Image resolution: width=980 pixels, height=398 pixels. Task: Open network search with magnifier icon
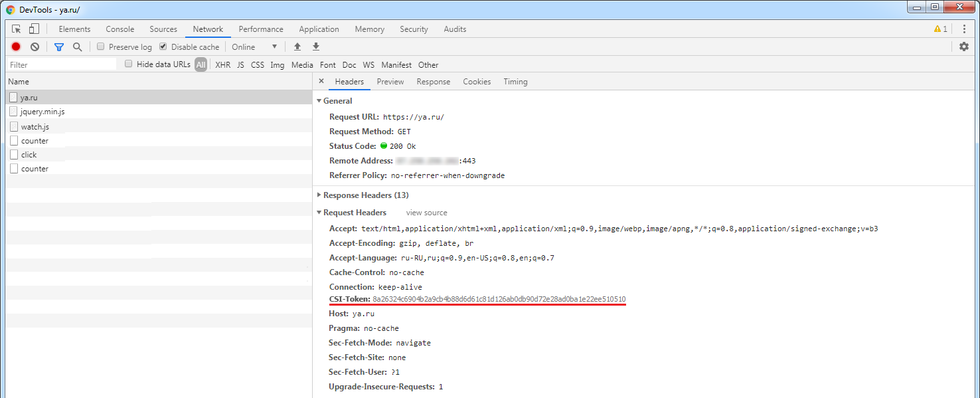click(77, 47)
